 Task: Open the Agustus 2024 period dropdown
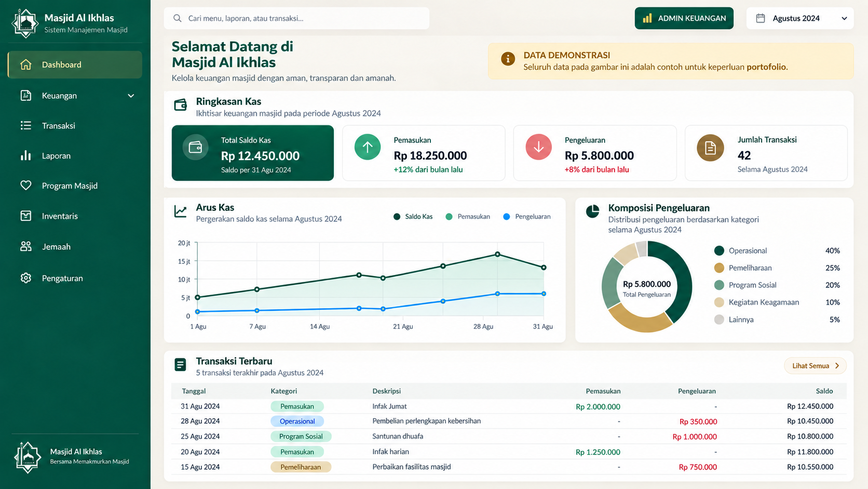click(x=800, y=18)
